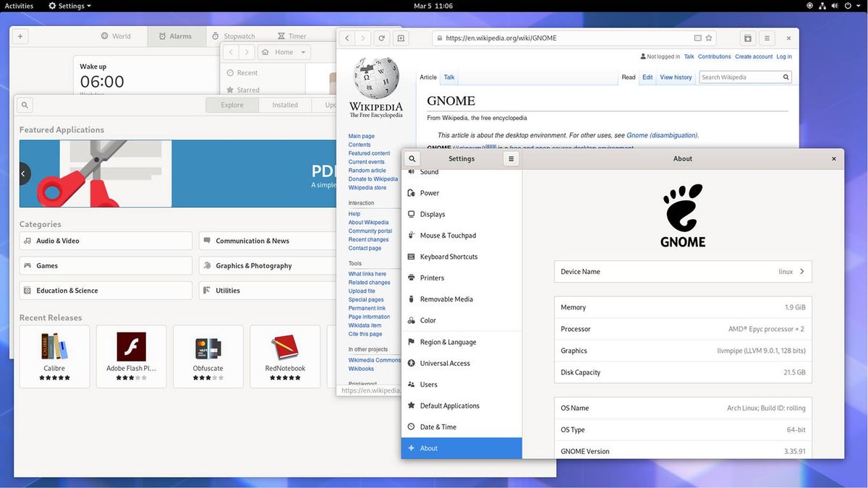Image resolution: width=868 pixels, height=488 pixels.
Task: Open Wikipedia View history tab
Action: point(676,77)
